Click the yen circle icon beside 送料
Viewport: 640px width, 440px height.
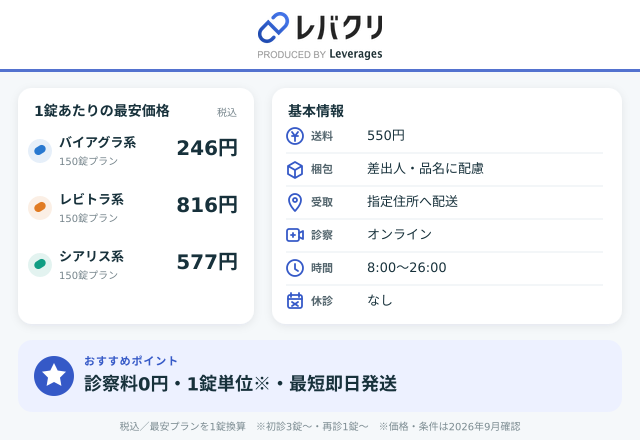[x=295, y=136]
